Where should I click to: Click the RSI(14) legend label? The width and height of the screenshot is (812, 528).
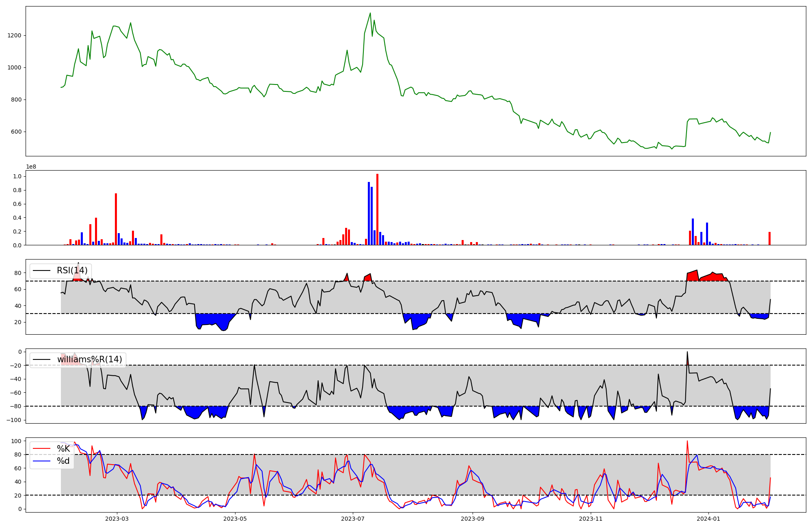tap(72, 270)
